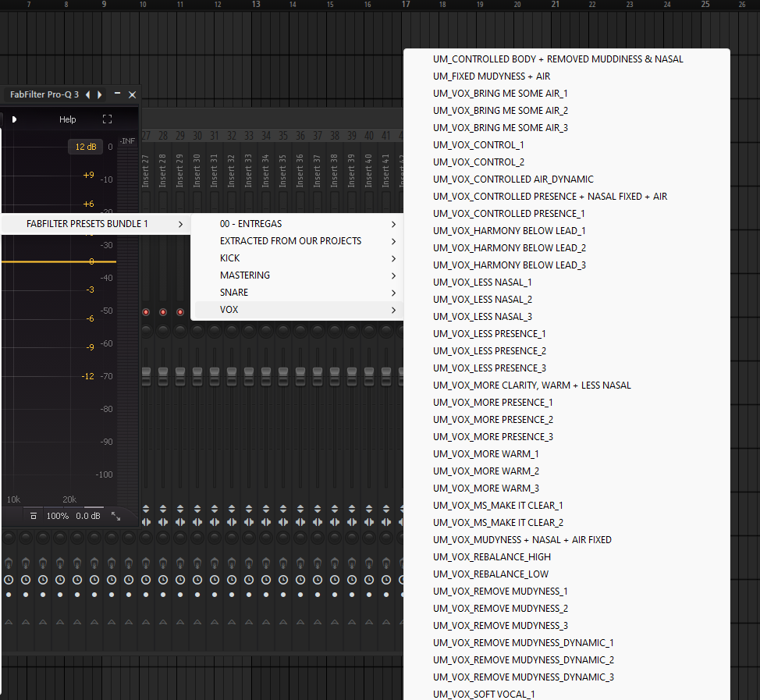
Task: Toggle the red mute LED on Insert 29
Action: (180, 312)
